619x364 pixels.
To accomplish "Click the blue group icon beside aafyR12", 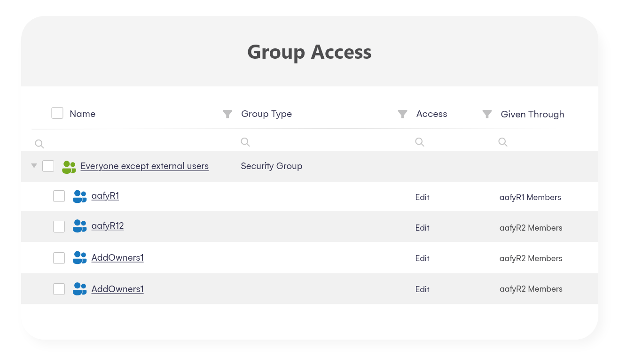I will [80, 226].
